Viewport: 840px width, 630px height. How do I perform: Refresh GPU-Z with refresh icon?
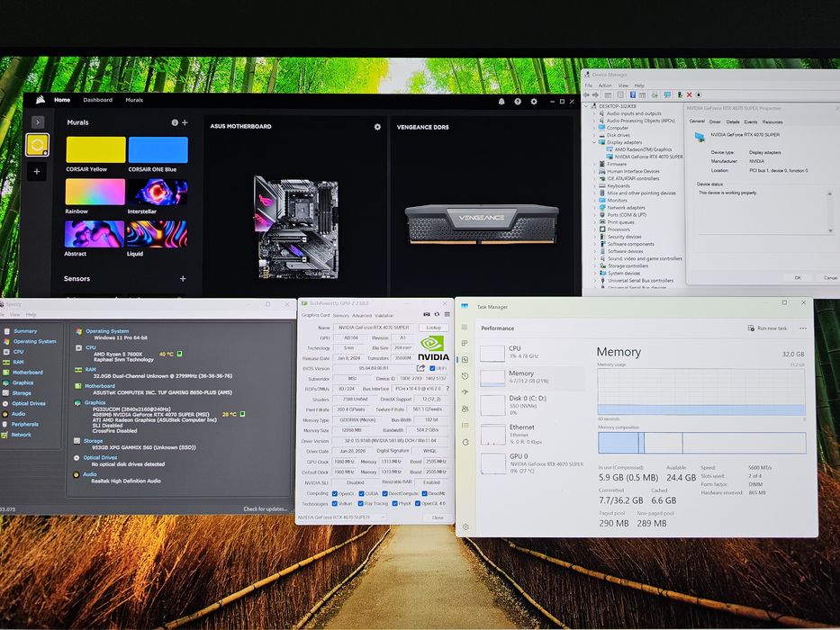point(437,314)
